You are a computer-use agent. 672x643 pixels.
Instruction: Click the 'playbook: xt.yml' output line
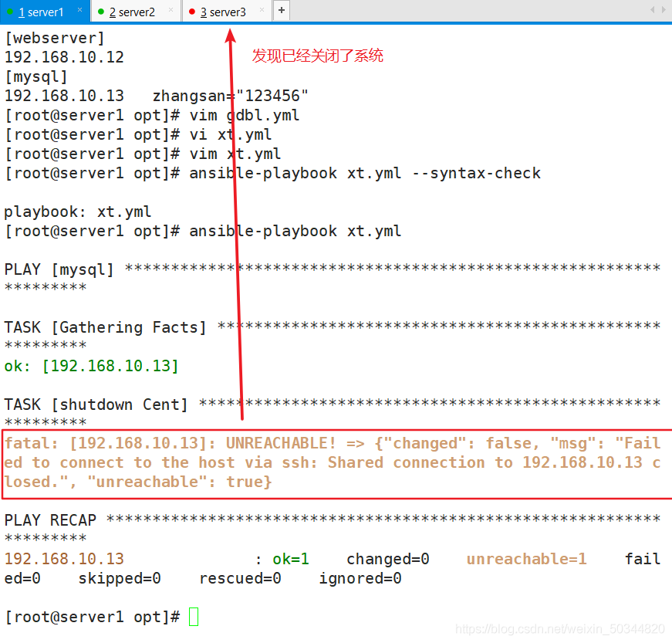click(78, 212)
